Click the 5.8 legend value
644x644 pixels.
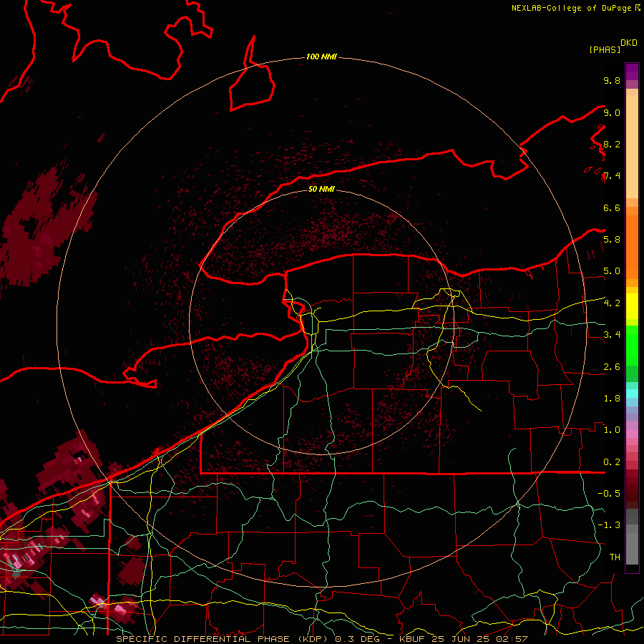[612, 239]
